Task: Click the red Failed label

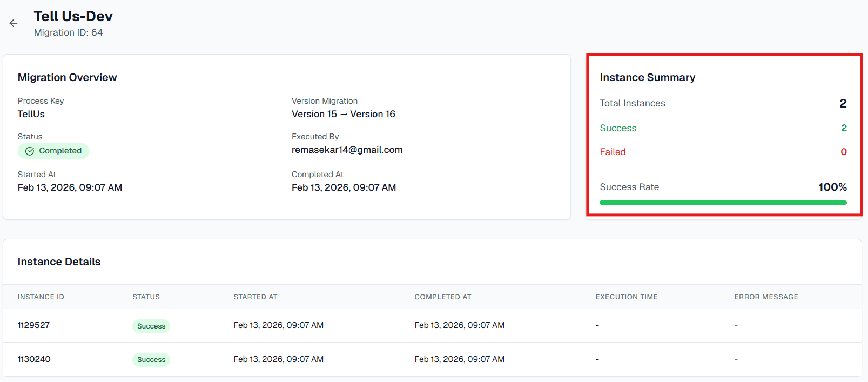Action: point(613,152)
